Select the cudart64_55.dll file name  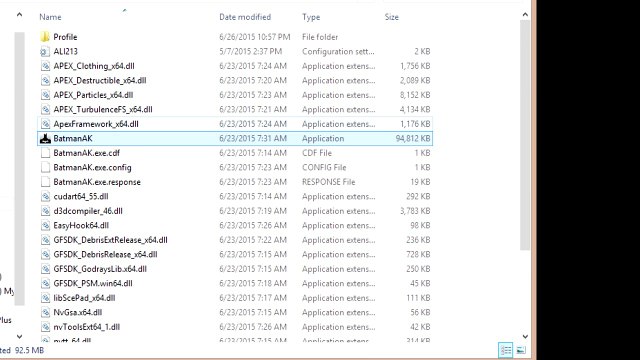pos(81,196)
